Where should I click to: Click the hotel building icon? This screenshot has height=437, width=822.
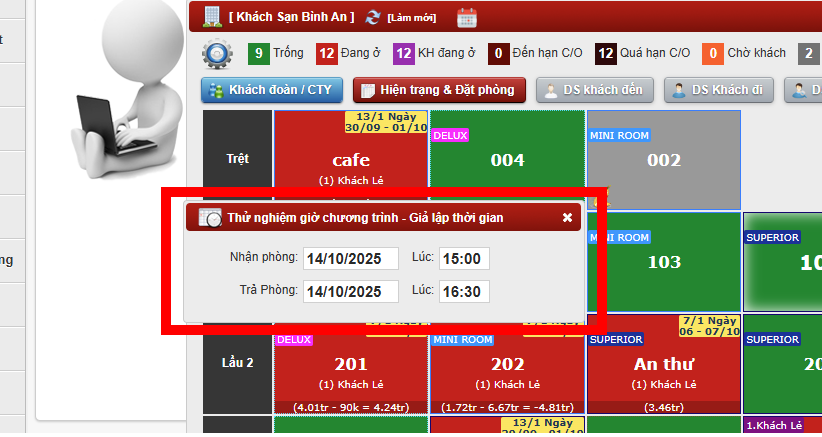[212, 17]
